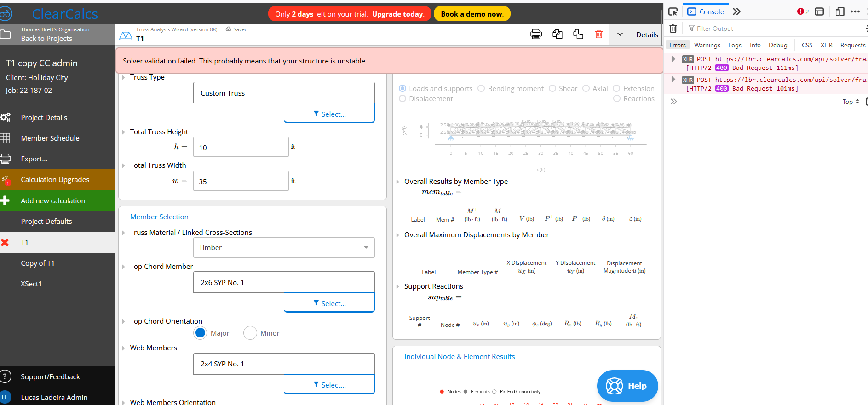Click the ClearCalcs glasses logo icon

pyautogui.click(x=6, y=14)
